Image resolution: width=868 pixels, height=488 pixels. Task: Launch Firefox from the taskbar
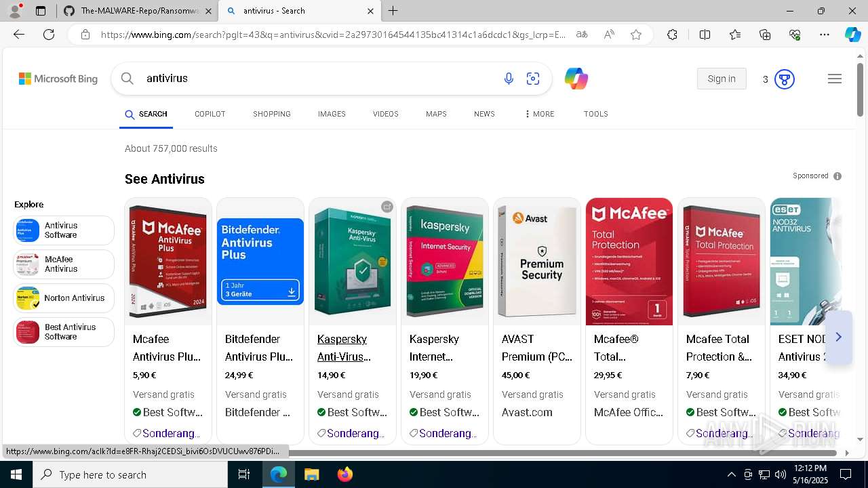[x=345, y=474]
